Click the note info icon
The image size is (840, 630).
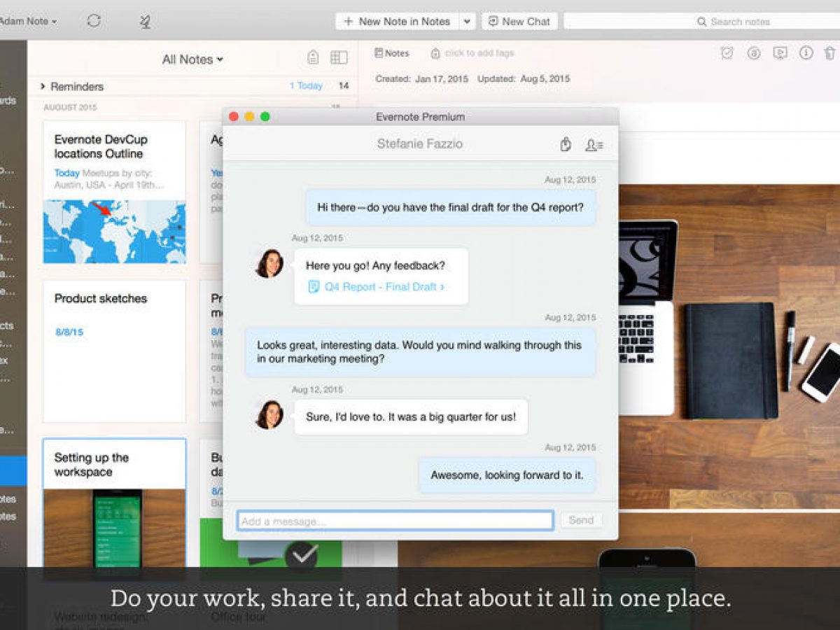point(806,53)
